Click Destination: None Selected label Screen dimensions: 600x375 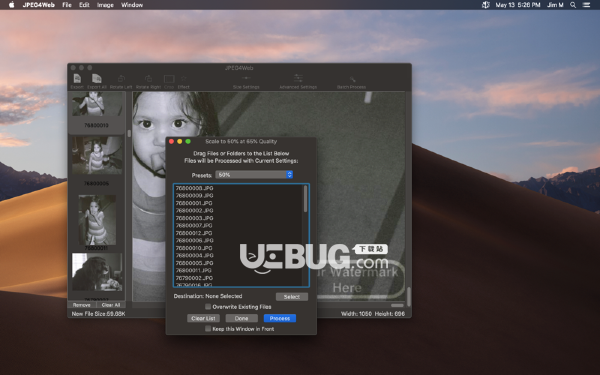(x=208, y=296)
